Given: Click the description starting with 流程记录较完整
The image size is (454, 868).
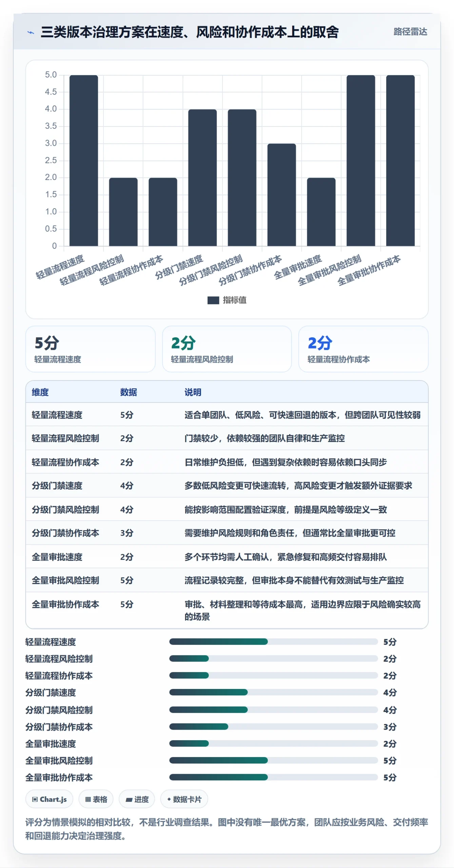Looking at the screenshot, I should coord(294,580).
